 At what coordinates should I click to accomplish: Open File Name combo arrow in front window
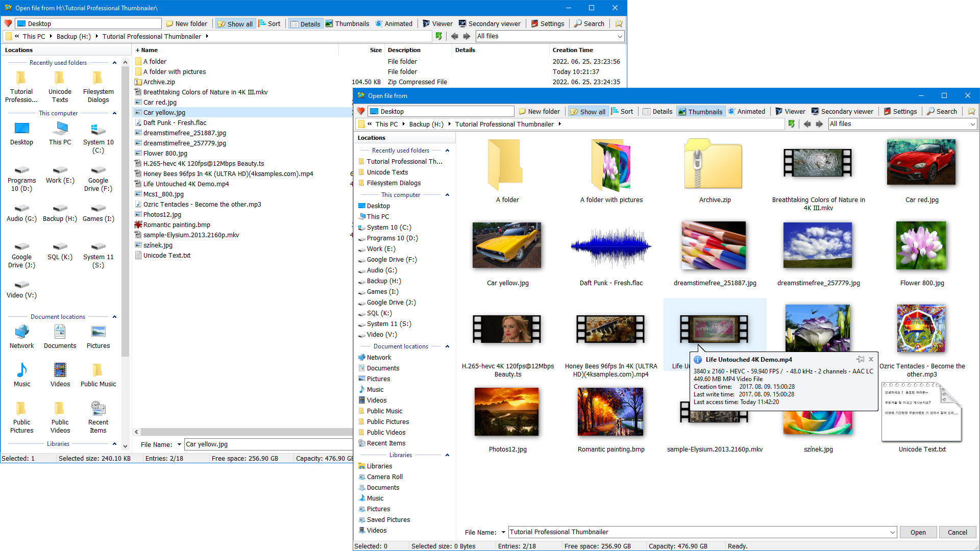892,532
